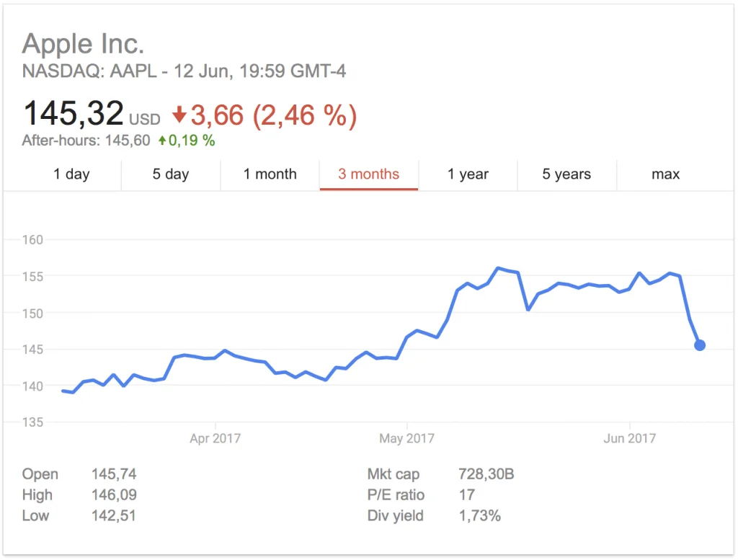Click the Div yield value 1,73%
The width and height of the screenshot is (738, 560).
point(479,516)
